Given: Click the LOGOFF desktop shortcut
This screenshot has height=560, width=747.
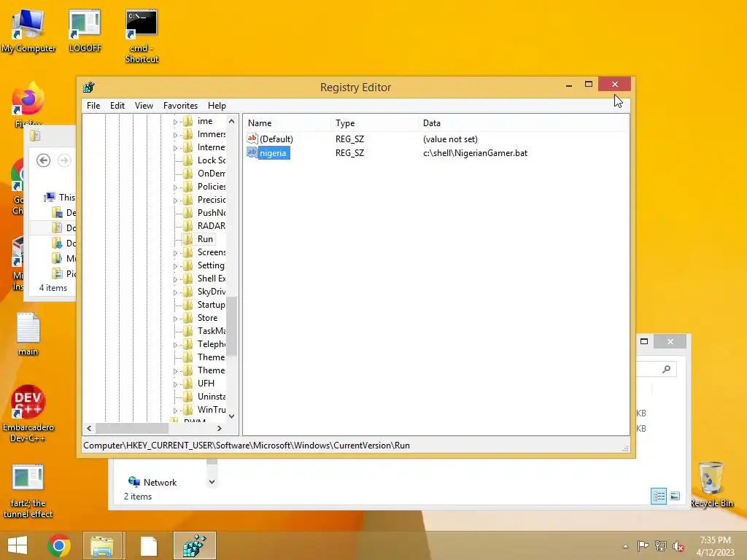Looking at the screenshot, I should (x=85, y=31).
